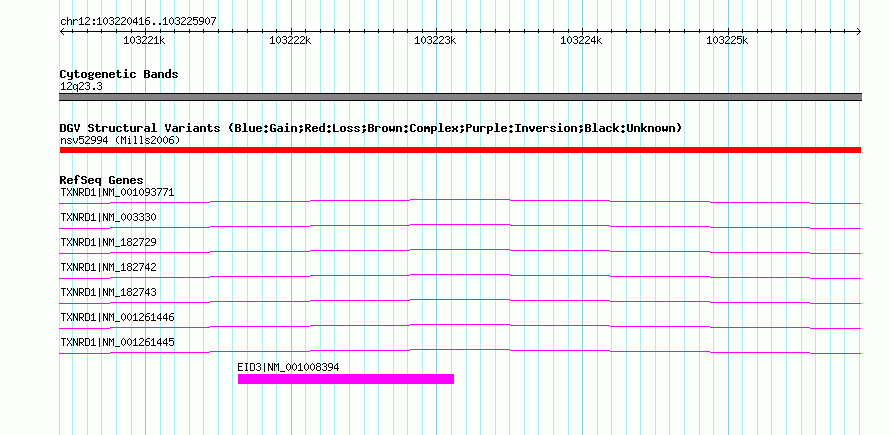This screenshot has height=435, width=890.
Task: Select the EID3|NM_001008394 label
Action: point(288,367)
